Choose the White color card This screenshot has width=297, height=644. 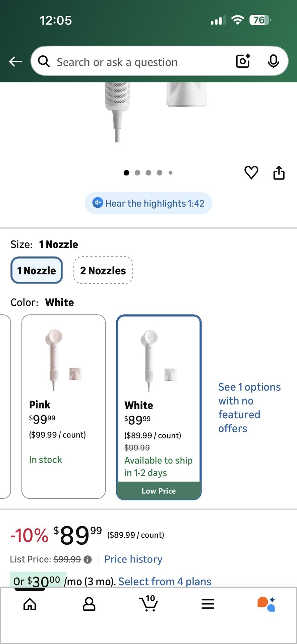pyautogui.click(x=159, y=406)
